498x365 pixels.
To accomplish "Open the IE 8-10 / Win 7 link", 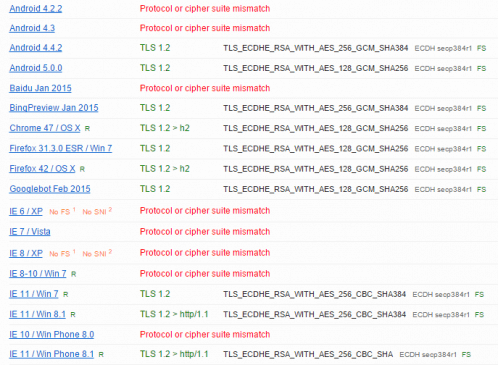I will click(x=38, y=274).
